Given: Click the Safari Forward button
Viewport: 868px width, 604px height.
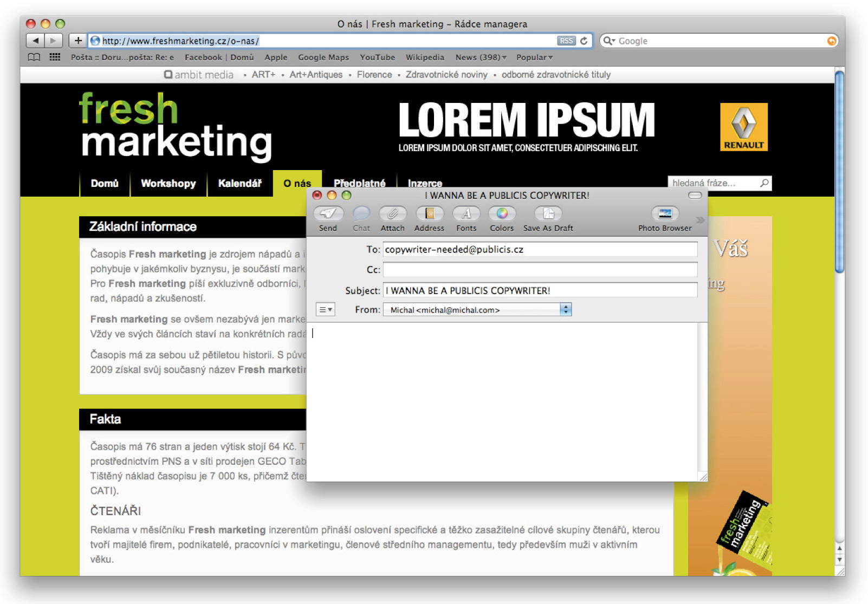Looking at the screenshot, I should pos(53,41).
